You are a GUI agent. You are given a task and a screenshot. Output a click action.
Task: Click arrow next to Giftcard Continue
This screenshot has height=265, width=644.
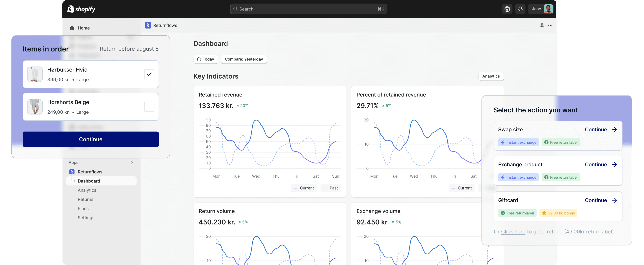[x=614, y=200]
